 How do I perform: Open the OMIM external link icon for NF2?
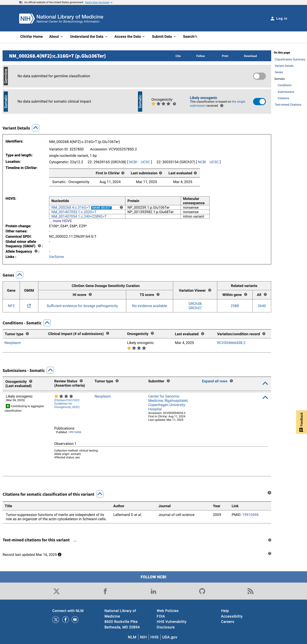pos(29,306)
